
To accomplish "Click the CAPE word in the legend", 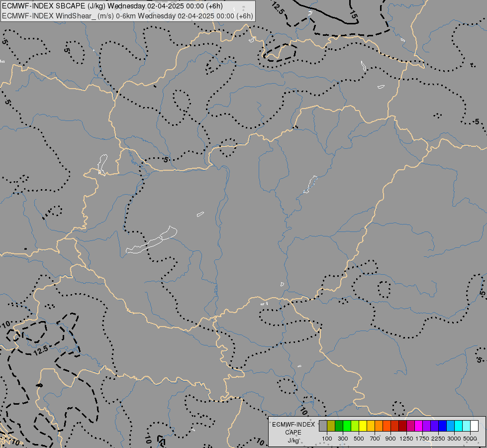I will pyautogui.click(x=293, y=433).
